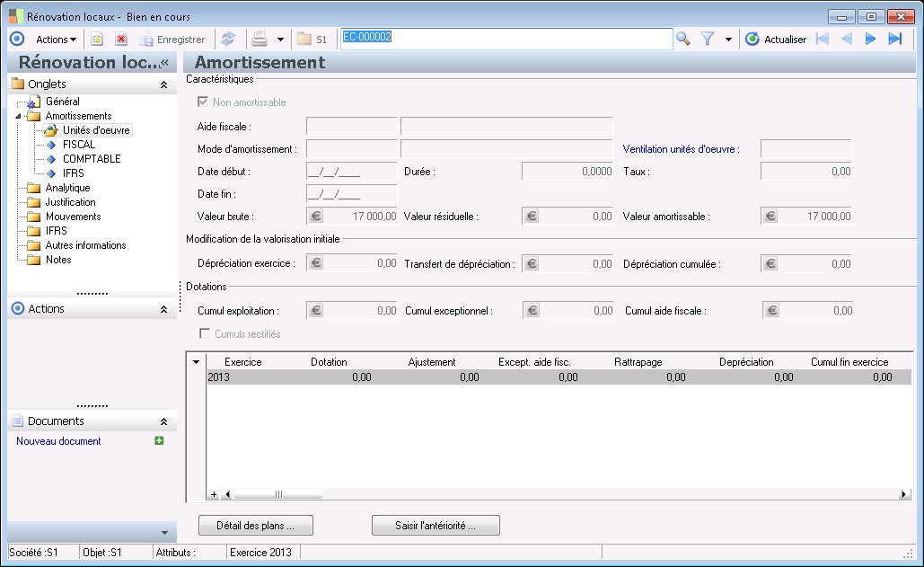Click the filter funnel icon
The width and height of the screenshot is (924, 567).
point(707,39)
